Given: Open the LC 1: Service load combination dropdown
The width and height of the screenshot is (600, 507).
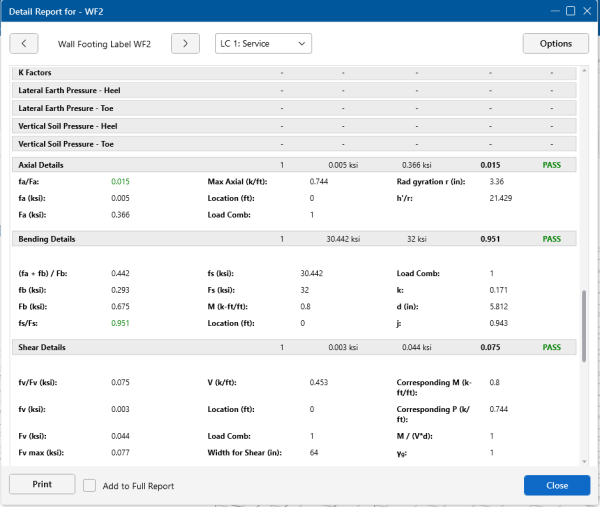Looking at the screenshot, I should point(264,43).
